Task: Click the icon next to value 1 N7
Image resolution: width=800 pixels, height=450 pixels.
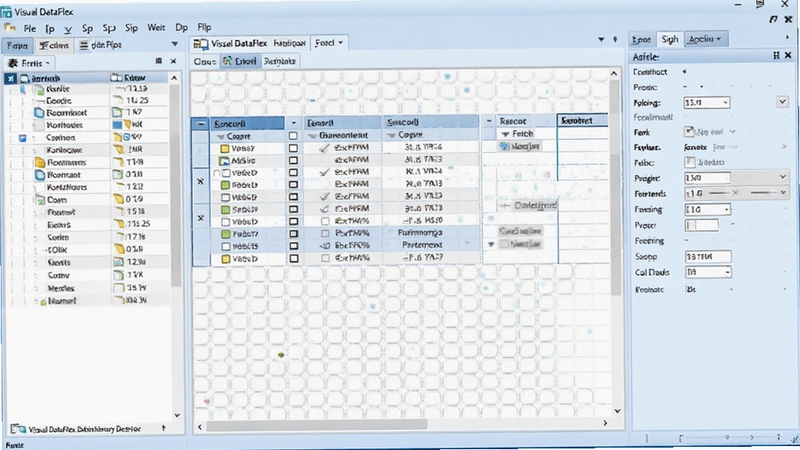Action: click(x=117, y=112)
